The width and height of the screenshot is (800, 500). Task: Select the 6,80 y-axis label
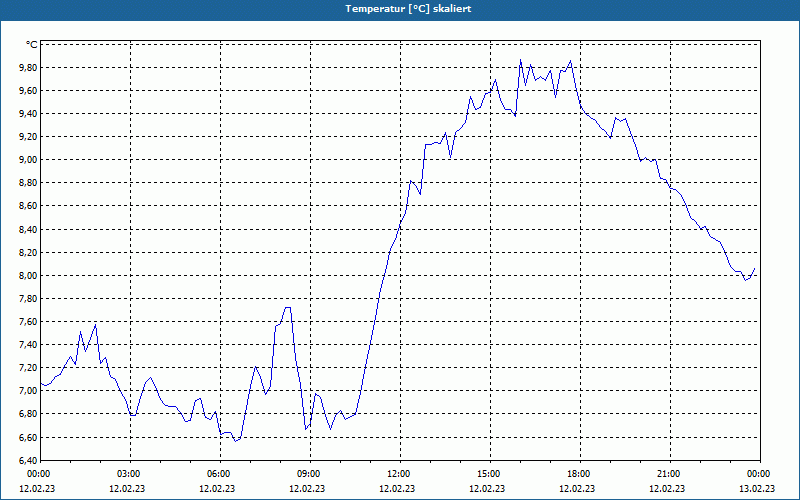point(29,414)
